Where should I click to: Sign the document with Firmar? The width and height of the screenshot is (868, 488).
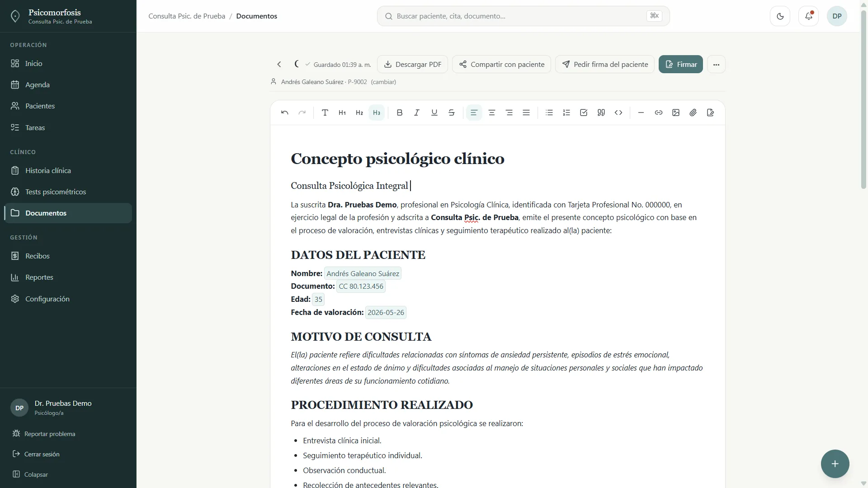point(681,65)
